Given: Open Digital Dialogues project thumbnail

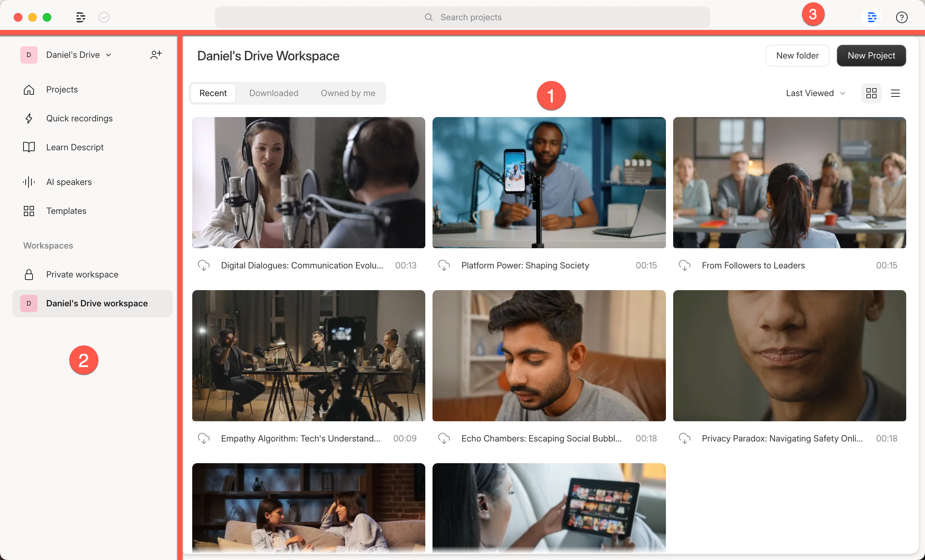Looking at the screenshot, I should point(309,182).
